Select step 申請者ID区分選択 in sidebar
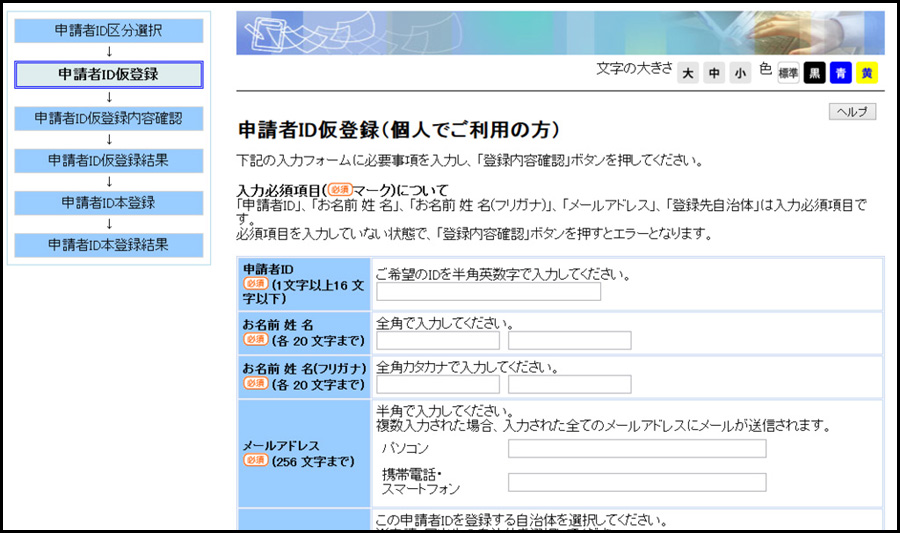This screenshot has width=900, height=533. (x=108, y=30)
